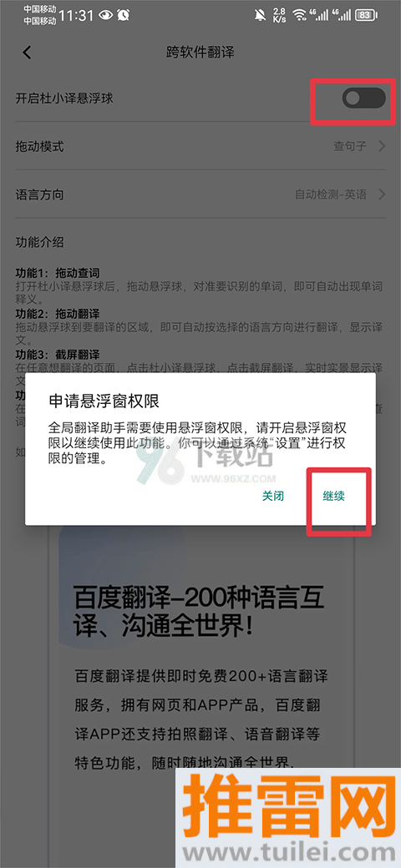401x868 pixels.
Task: Tap the battery indicator icon
Action: pos(364,15)
